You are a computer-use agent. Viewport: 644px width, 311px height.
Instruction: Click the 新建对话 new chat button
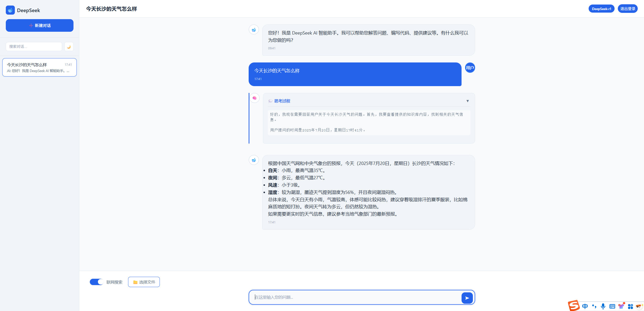click(x=40, y=25)
